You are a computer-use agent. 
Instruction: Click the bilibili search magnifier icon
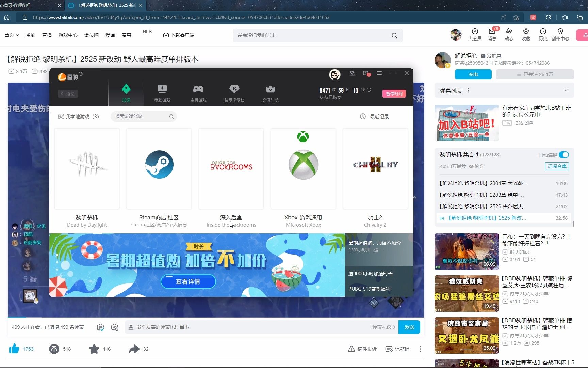pos(394,35)
